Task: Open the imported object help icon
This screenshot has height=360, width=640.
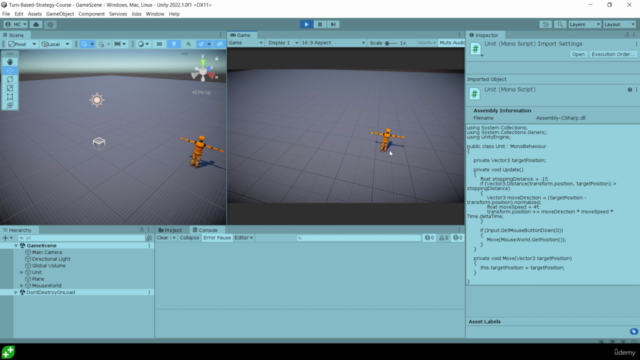Action: point(629,90)
